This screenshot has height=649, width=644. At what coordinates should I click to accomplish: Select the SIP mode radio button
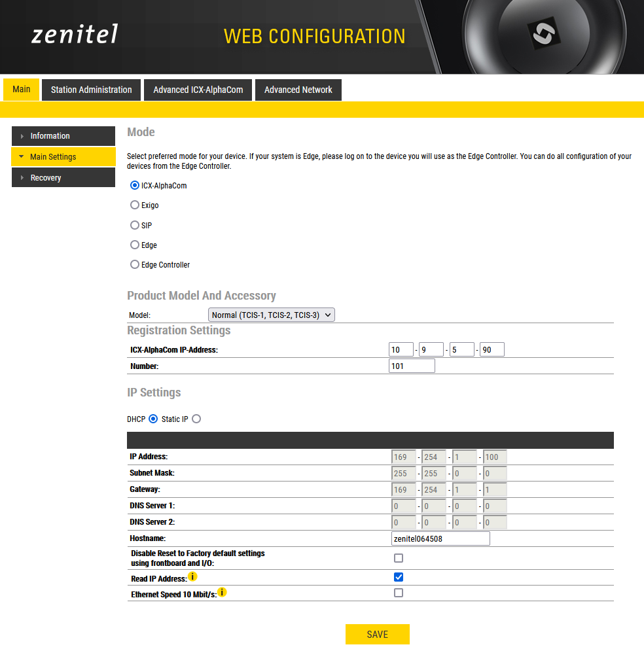pos(135,225)
